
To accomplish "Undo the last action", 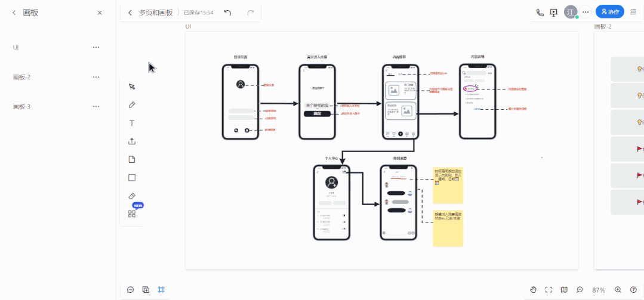I will [x=227, y=13].
